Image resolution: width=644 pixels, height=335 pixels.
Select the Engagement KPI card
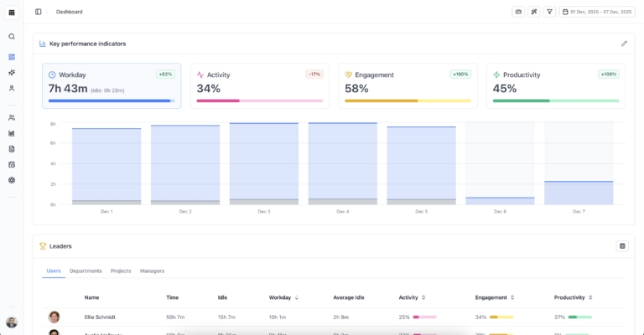(408, 85)
